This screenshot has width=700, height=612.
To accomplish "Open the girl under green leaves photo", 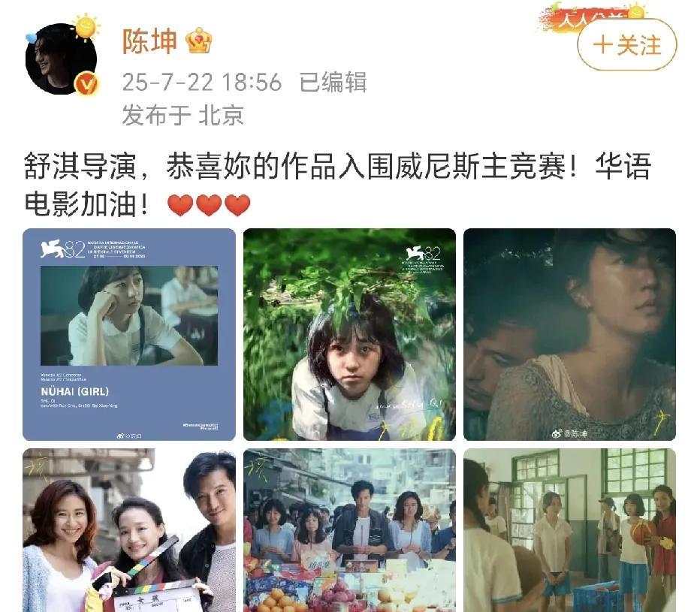I will 349,334.
